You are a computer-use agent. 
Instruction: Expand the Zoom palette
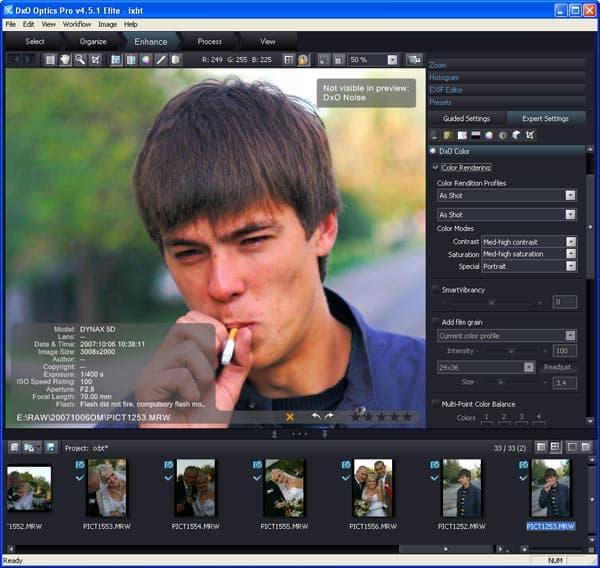pyautogui.click(x=507, y=65)
